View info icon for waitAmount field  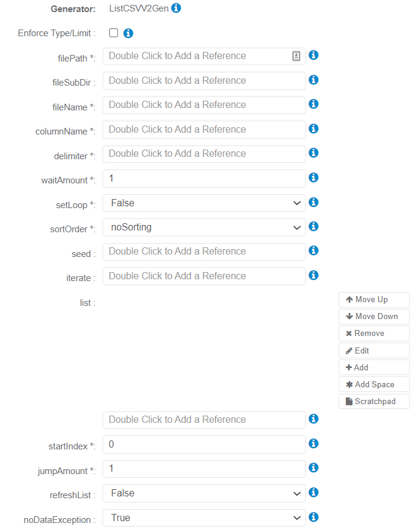click(x=313, y=177)
